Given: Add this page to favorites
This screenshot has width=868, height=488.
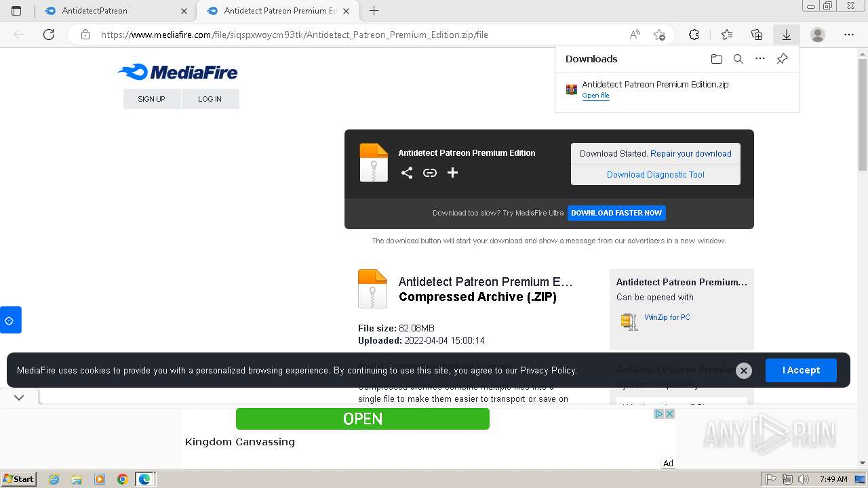Looking at the screenshot, I should pos(659,35).
